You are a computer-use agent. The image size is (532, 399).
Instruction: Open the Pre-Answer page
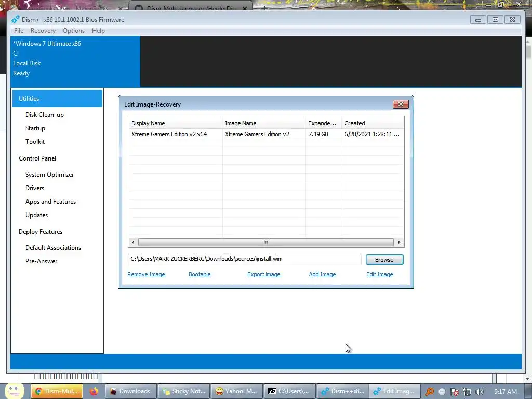click(x=42, y=261)
